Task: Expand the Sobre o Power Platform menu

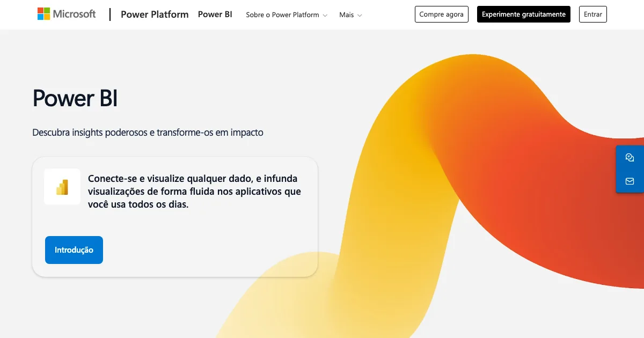Action: point(282,15)
